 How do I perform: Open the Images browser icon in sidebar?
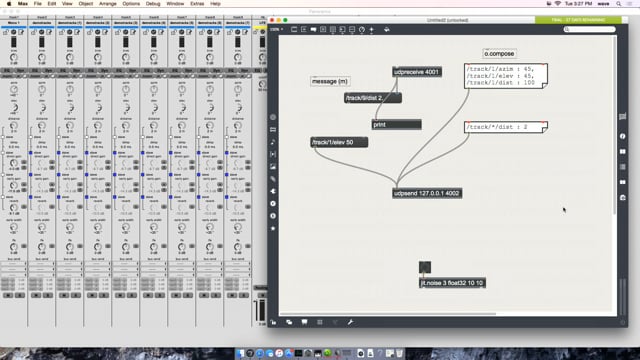click(273, 167)
